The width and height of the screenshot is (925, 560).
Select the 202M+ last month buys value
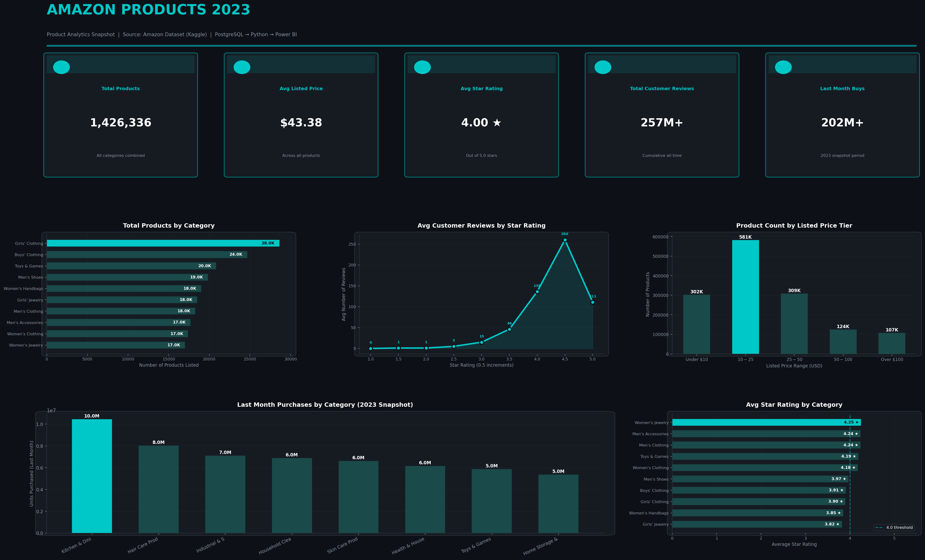pyautogui.click(x=843, y=123)
